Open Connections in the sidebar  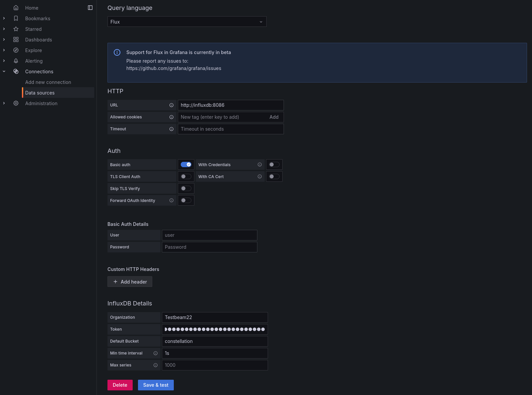point(39,71)
